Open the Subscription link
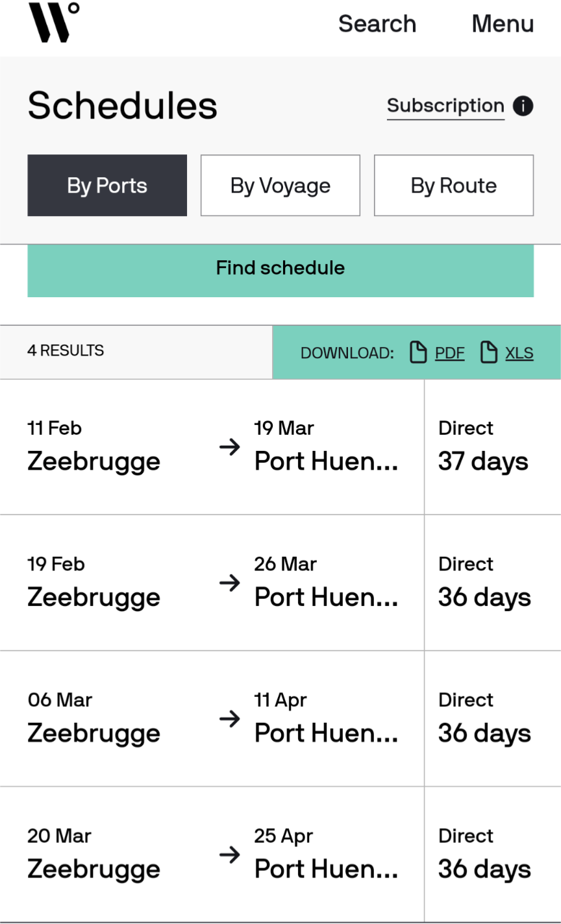 click(445, 106)
